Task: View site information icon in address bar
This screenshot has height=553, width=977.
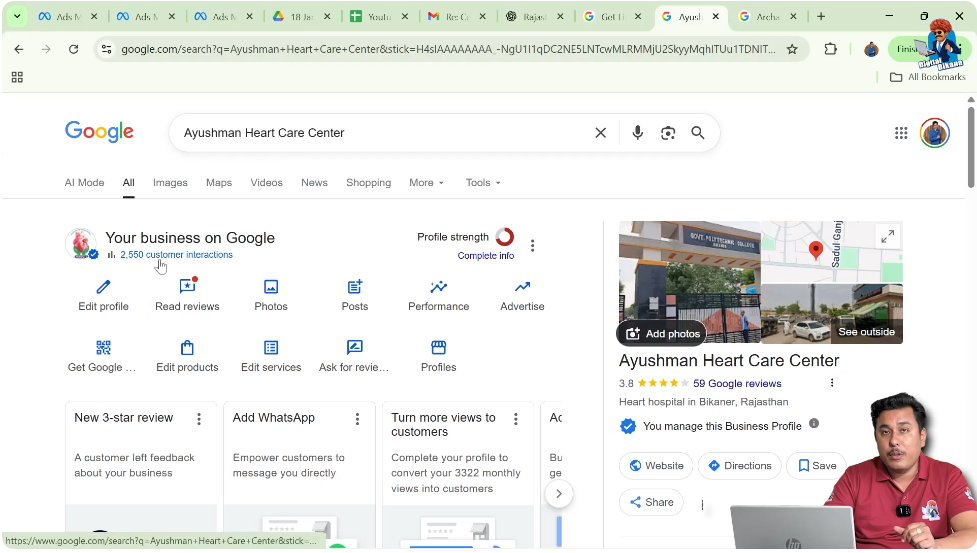Action: (107, 49)
